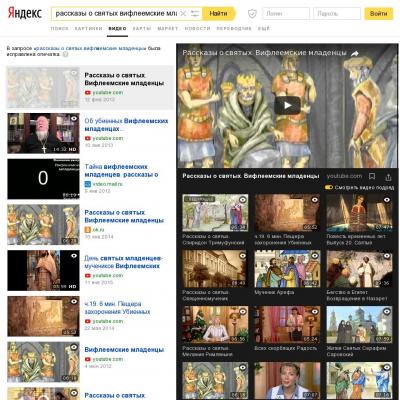400x400 pixels.
Task: Switch to the Поиск tab
Action: click(x=59, y=29)
